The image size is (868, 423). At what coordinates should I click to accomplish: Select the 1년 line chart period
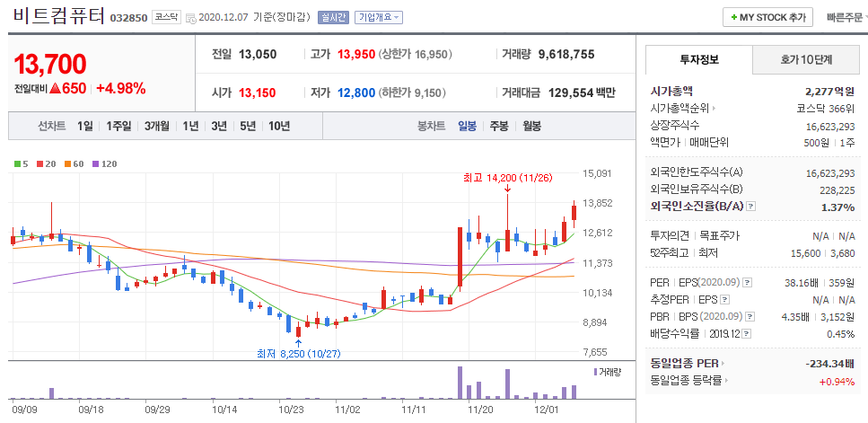[190, 127]
